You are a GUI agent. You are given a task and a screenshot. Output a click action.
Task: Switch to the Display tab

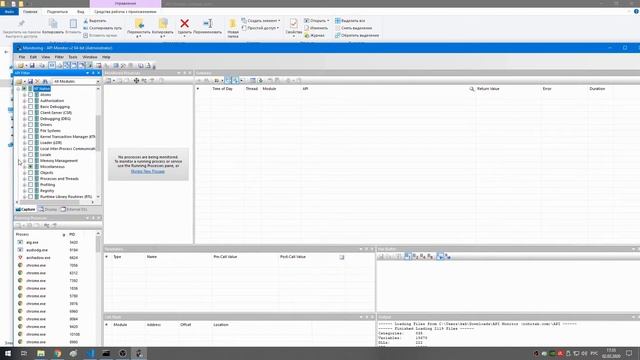[x=48, y=209]
